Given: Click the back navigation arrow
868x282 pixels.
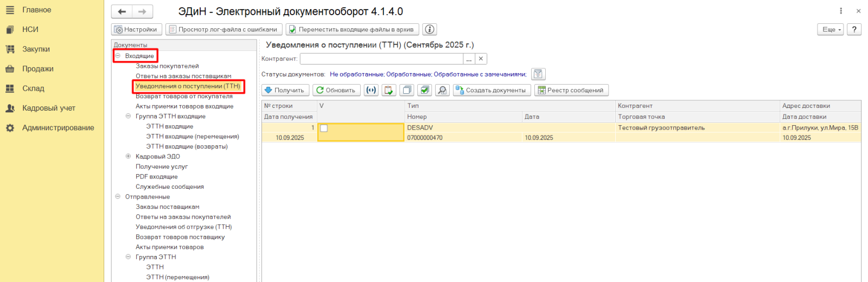Looking at the screenshot, I should [x=122, y=11].
